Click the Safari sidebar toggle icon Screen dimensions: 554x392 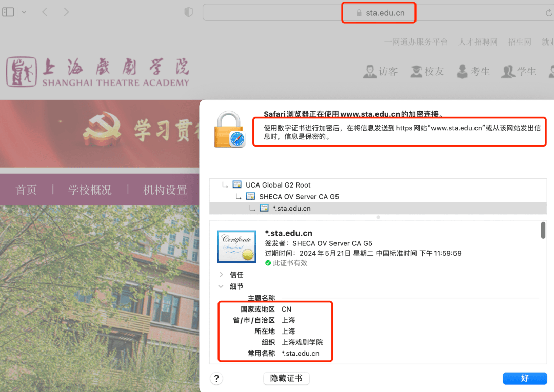8,12
